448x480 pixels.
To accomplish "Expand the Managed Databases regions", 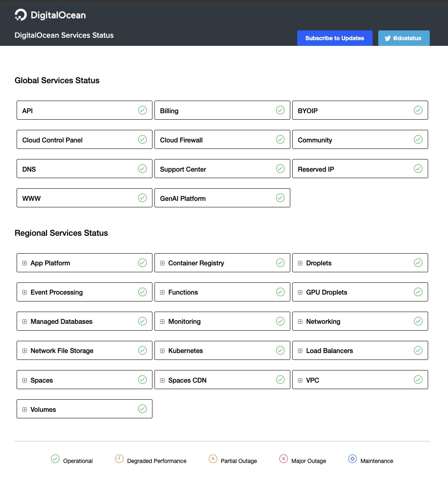I will tap(24, 322).
